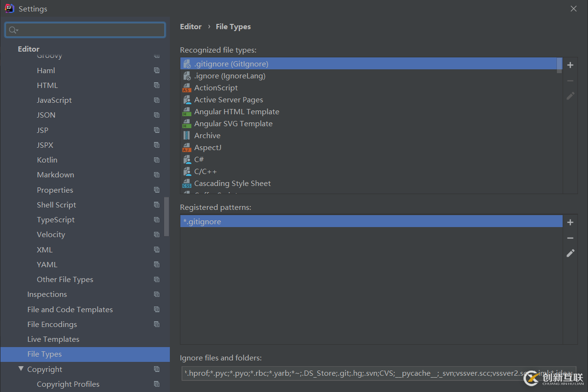Remove the selected registered pattern
Viewport: 588px width, 392px height.
pyautogui.click(x=570, y=238)
